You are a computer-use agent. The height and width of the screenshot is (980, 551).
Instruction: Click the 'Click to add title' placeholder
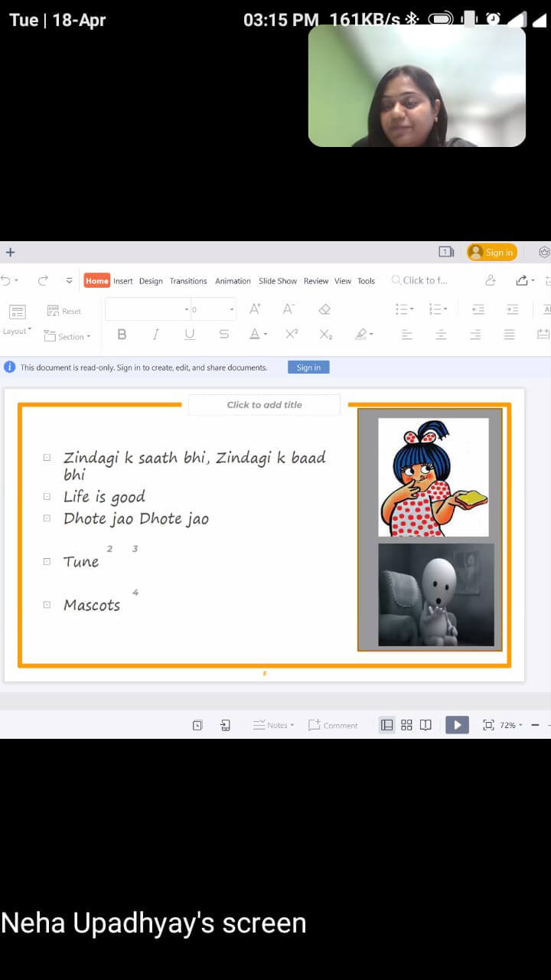tap(265, 405)
